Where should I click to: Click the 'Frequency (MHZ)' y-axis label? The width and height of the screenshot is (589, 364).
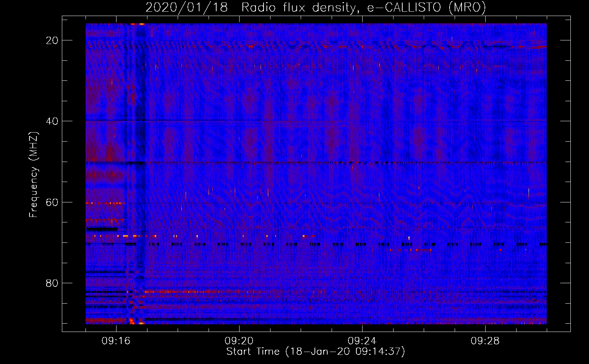click(x=33, y=175)
